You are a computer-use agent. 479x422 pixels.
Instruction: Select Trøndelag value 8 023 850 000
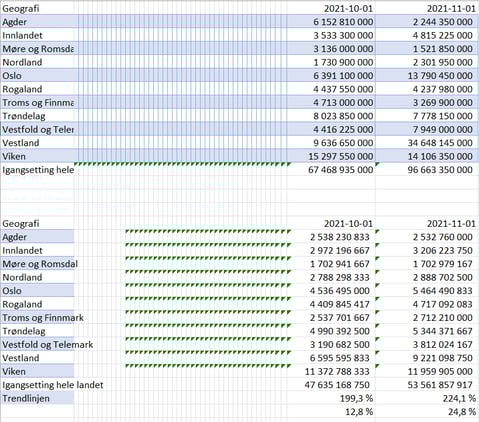pos(343,116)
